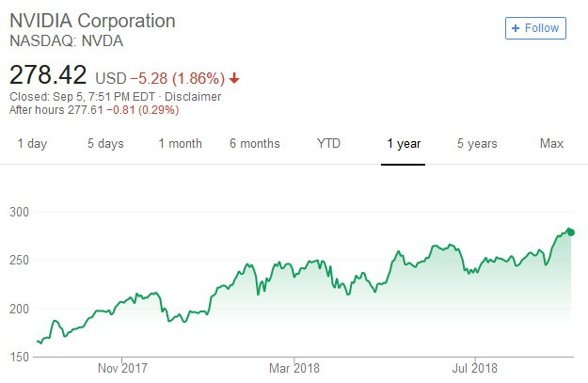Viewport: 588px width, 383px height.
Task: Click the NVIDIA Corporation title
Action: coord(92,21)
